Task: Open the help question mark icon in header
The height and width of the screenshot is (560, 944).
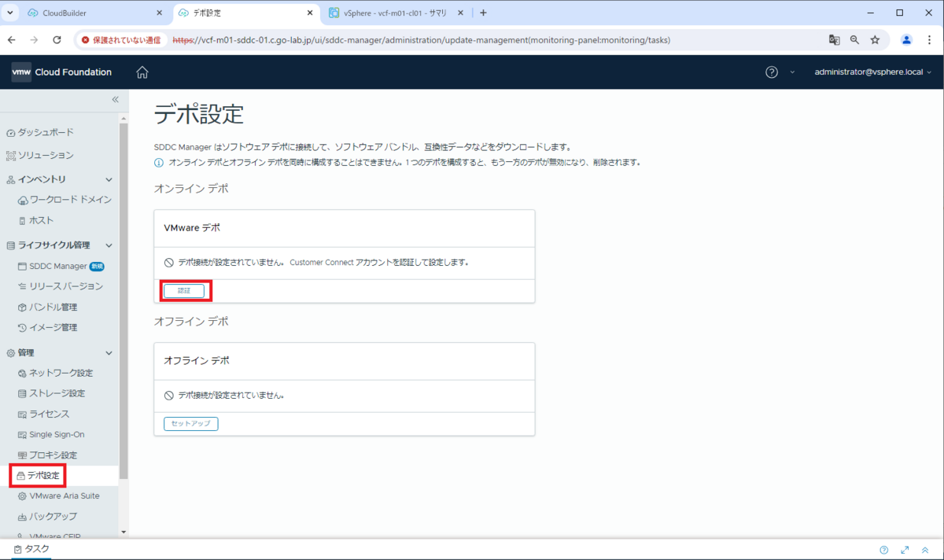Action: [772, 72]
